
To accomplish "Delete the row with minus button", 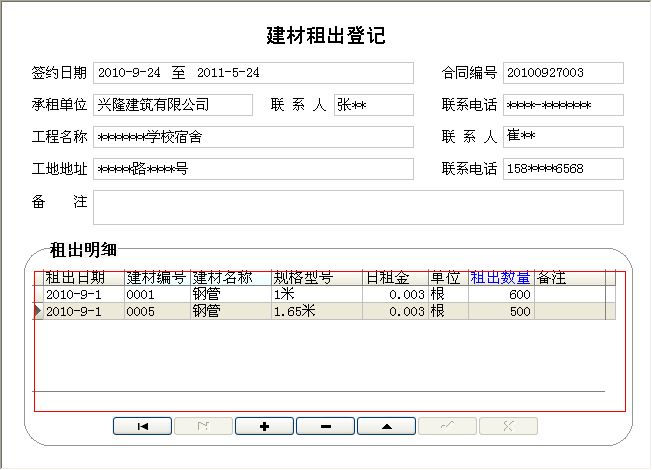I will [325, 426].
